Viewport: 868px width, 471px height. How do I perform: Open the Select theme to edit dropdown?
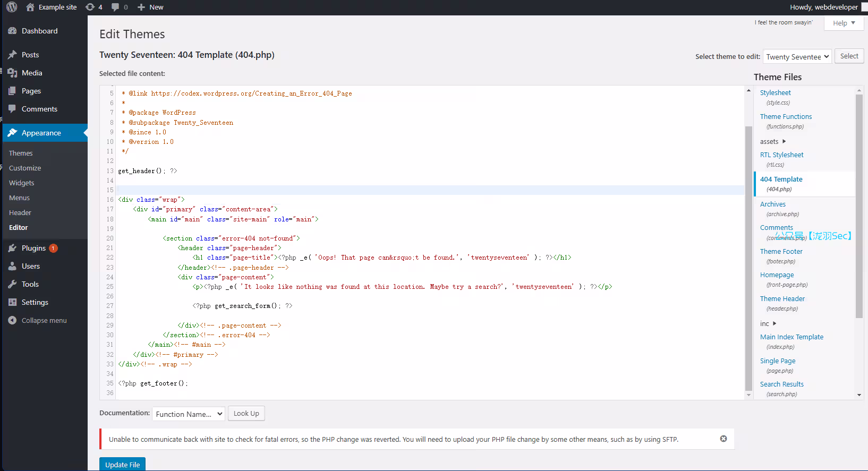(x=797, y=57)
